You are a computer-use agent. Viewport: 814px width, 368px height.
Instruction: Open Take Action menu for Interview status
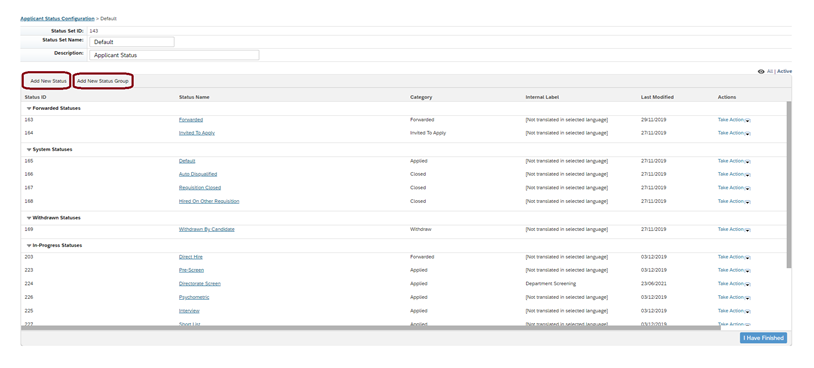(734, 311)
